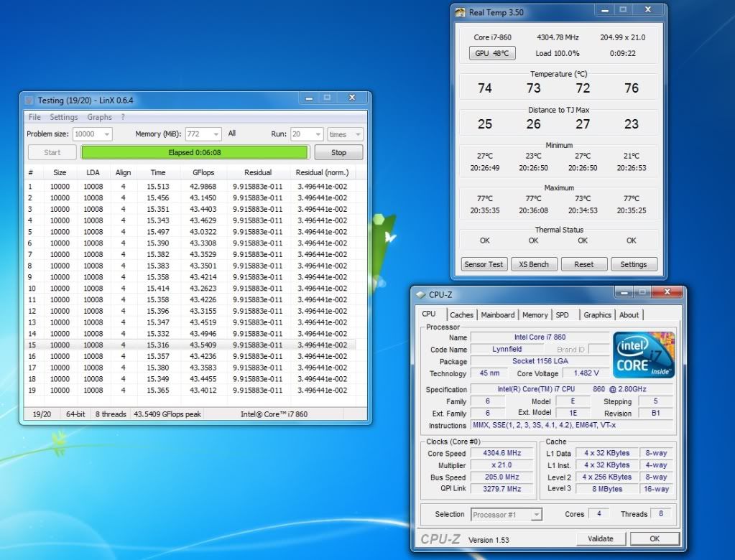Launch XS Bench in Real Temp
Image resolution: width=735 pixels, height=560 pixels.
coord(533,264)
